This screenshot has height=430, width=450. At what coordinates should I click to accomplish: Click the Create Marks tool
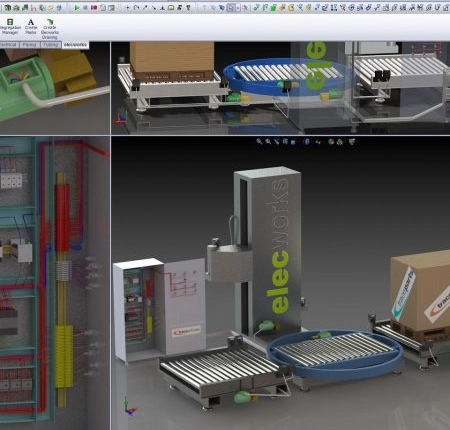[31, 27]
